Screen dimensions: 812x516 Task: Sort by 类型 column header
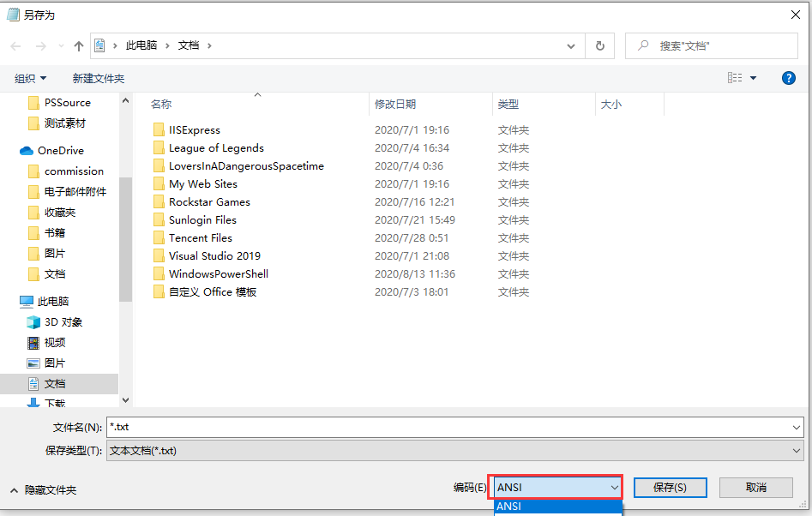point(508,105)
